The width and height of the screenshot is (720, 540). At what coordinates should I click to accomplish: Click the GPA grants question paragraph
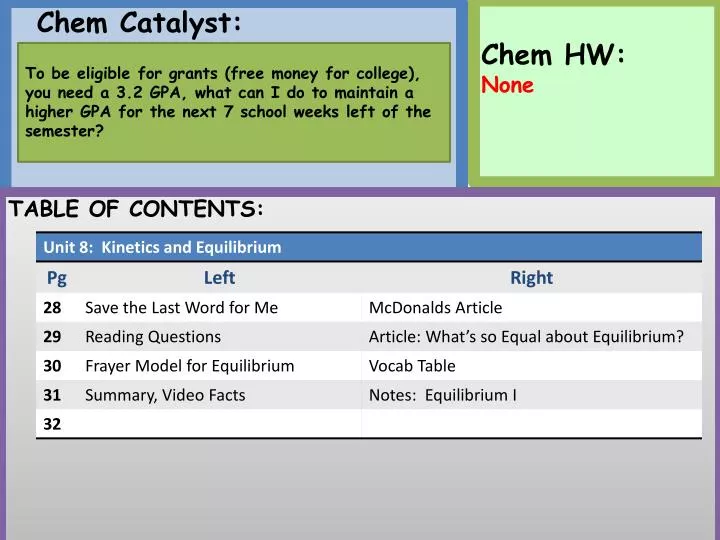pos(228,102)
